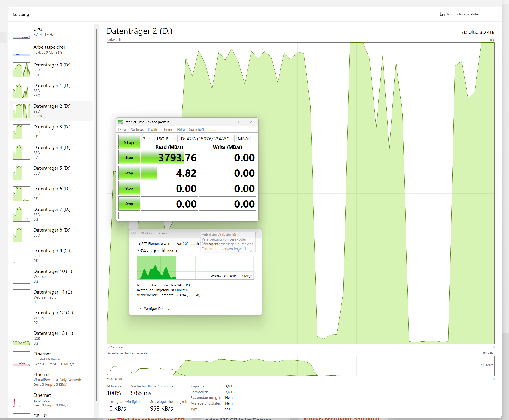Image resolution: width=509 pixels, height=420 pixels.
Task: Click the CPU performance graph thumbnail
Action: 22,33
